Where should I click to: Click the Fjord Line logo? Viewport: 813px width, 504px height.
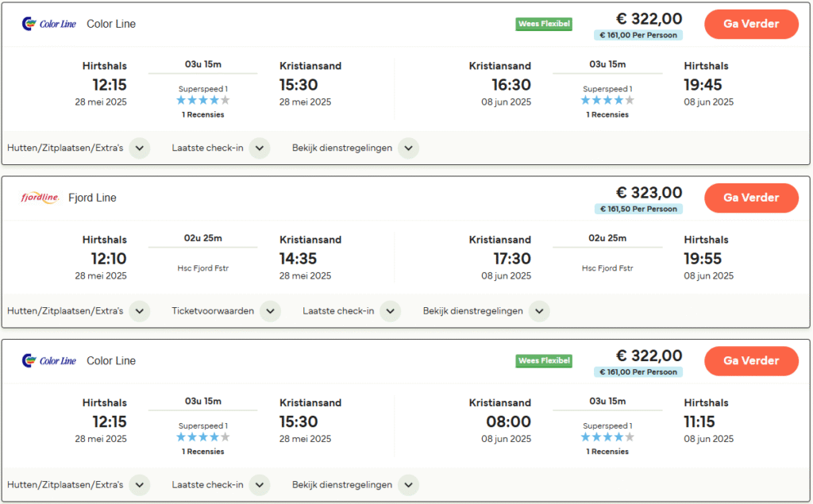[x=40, y=198]
